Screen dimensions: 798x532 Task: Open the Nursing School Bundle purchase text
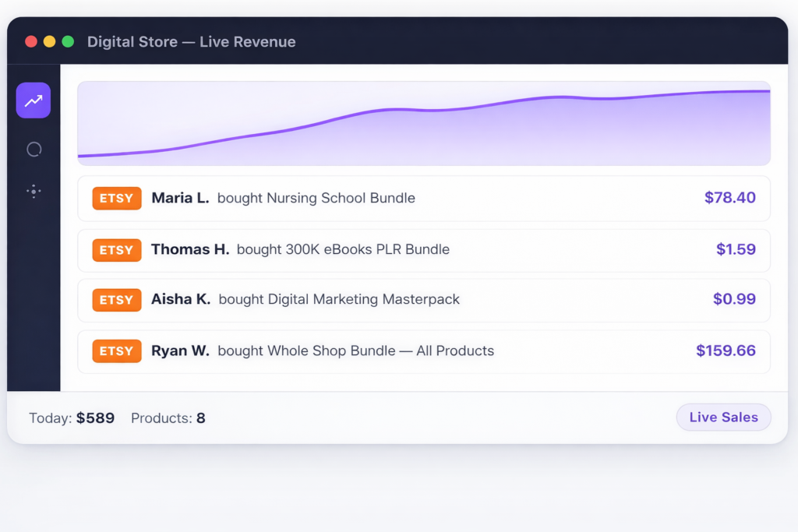(316, 199)
